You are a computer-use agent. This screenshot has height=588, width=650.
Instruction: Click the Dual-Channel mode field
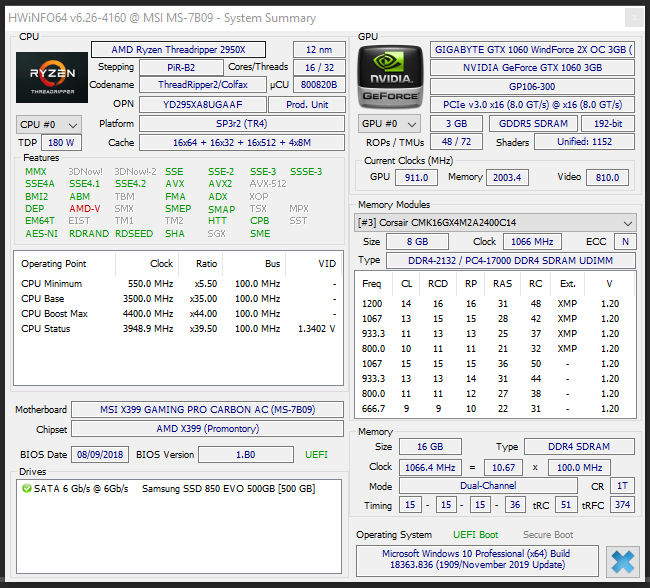[x=488, y=486]
